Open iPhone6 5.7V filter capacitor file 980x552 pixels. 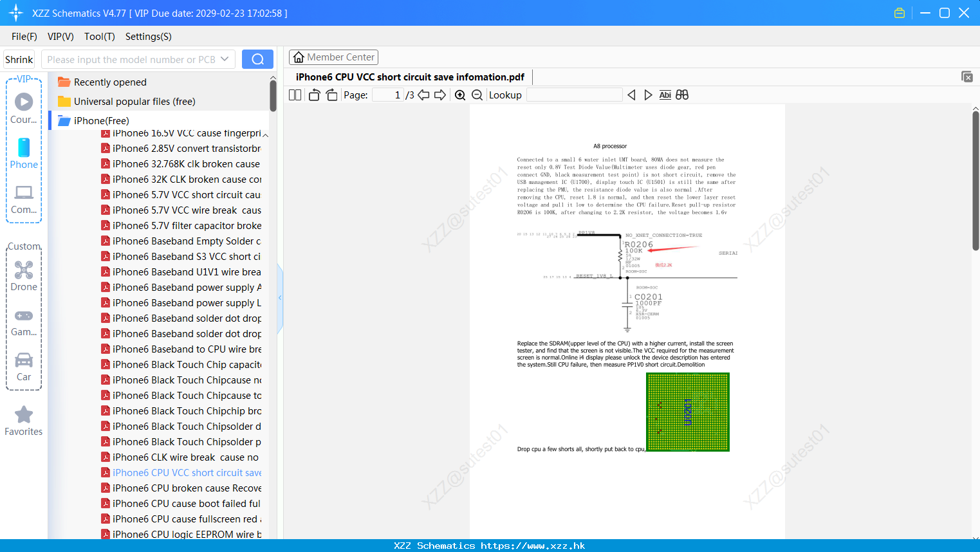tap(181, 226)
